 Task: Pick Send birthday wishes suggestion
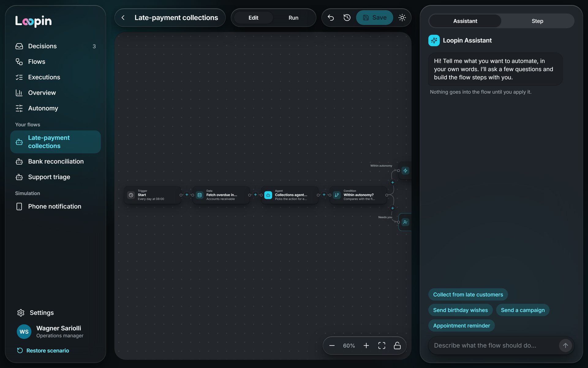(460, 310)
